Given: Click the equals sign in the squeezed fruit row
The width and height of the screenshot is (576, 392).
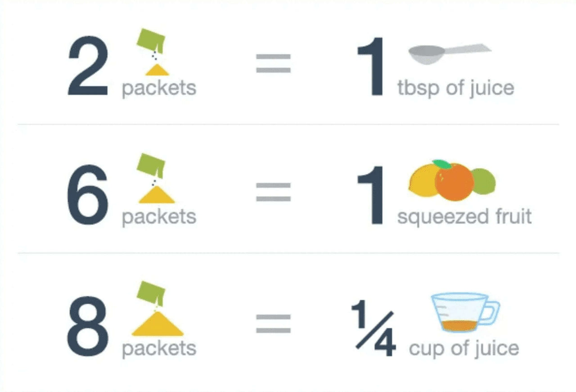Looking at the screenshot, I should pos(273,192).
